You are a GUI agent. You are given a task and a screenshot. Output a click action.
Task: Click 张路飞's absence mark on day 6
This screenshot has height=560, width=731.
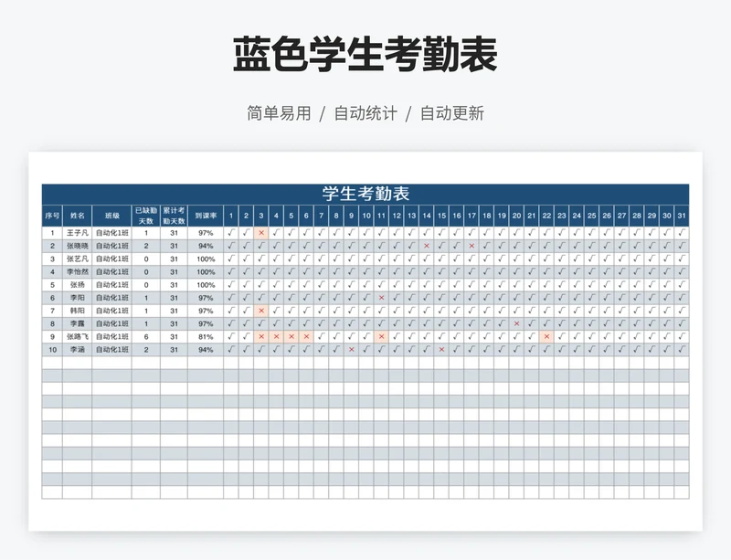coord(306,337)
